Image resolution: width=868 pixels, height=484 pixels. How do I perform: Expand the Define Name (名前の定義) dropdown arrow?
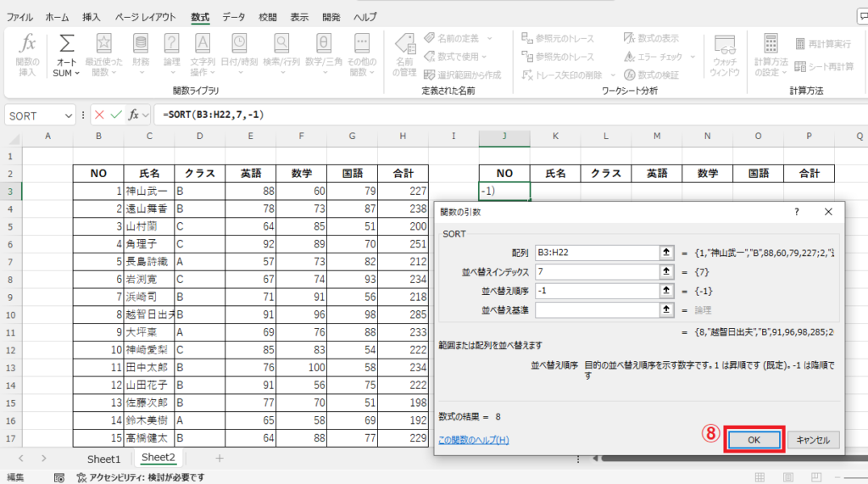point(489,38)
